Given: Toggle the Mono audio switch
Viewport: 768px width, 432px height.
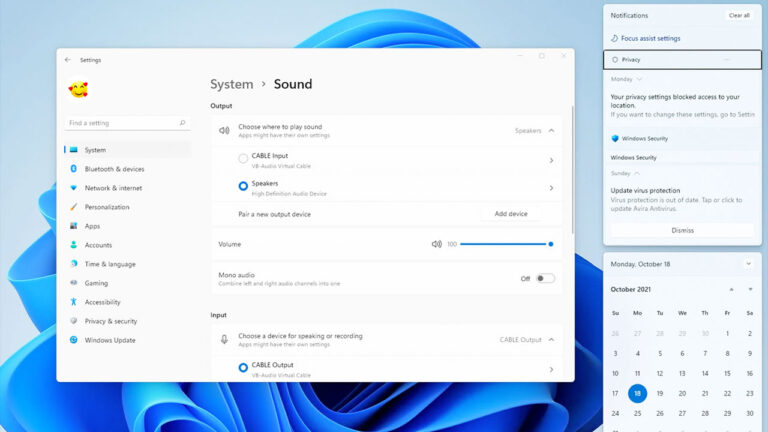Looking at the screenshot, I should [x=545, y=279].
